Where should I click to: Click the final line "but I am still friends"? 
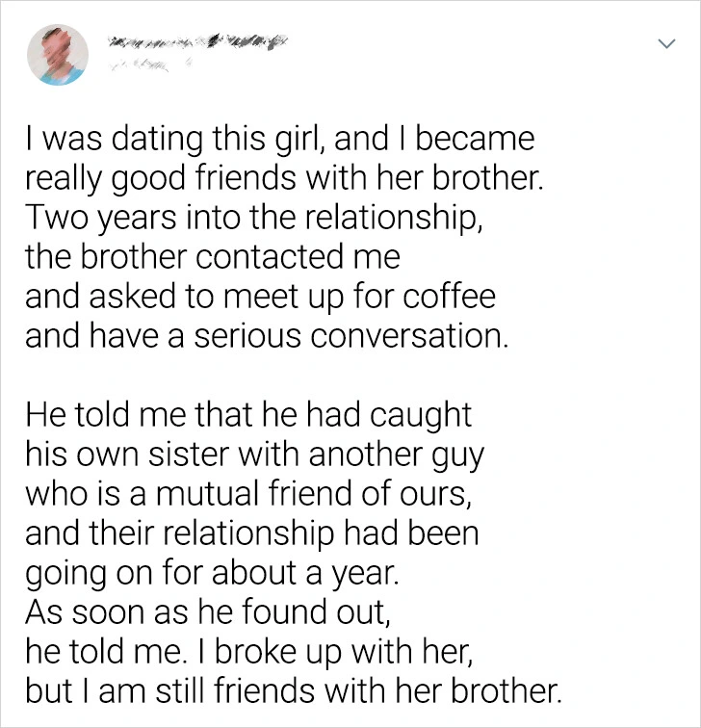point(293,689)
